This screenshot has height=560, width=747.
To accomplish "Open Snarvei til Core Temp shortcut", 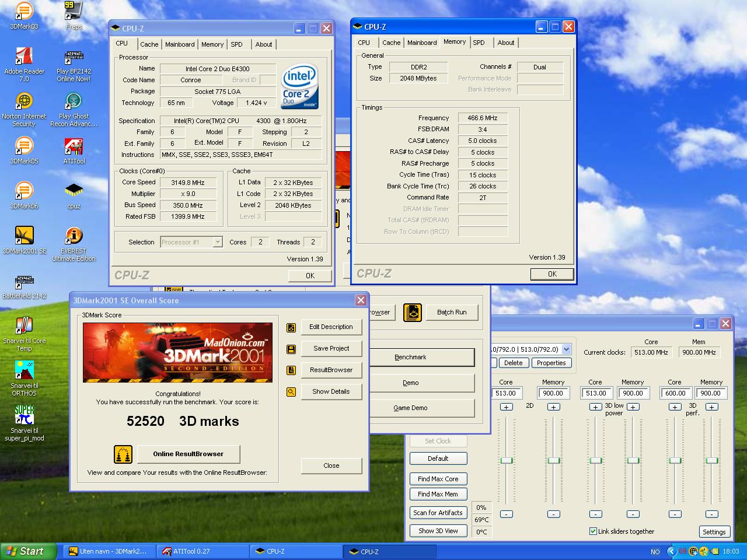I will pos(24,334).
